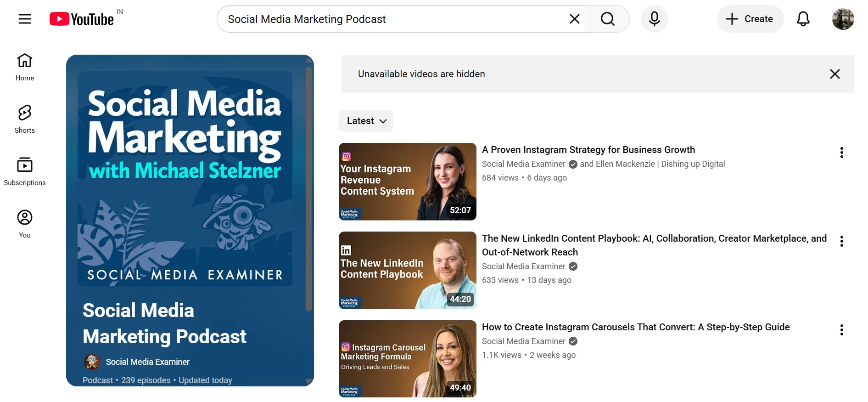This screenshot has width=868, height=402.
Task: Open options for the Proven Instagram Strategy video
Action: [841, 153]
